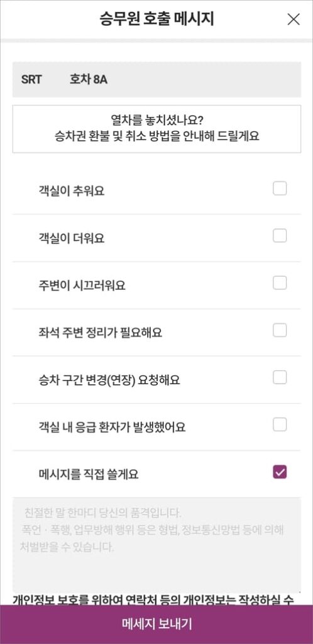
Task: Tap the 호차 8A car info
Action: (89, 80)
